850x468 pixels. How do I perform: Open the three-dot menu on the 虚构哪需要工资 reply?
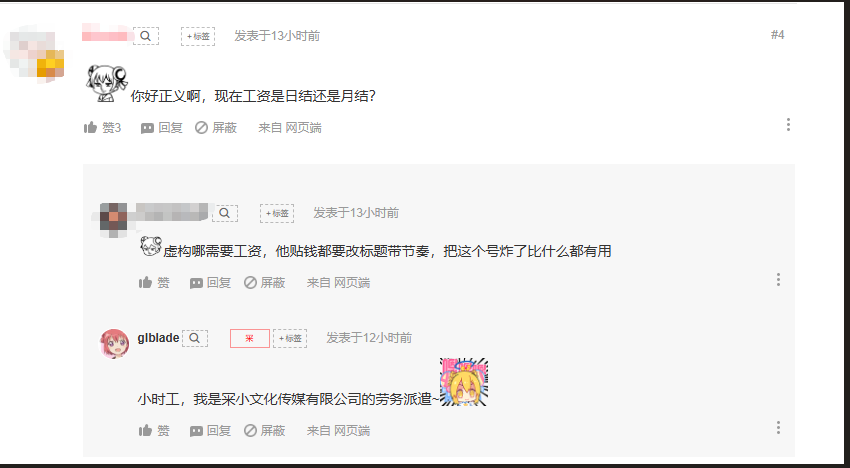[778, 280]
